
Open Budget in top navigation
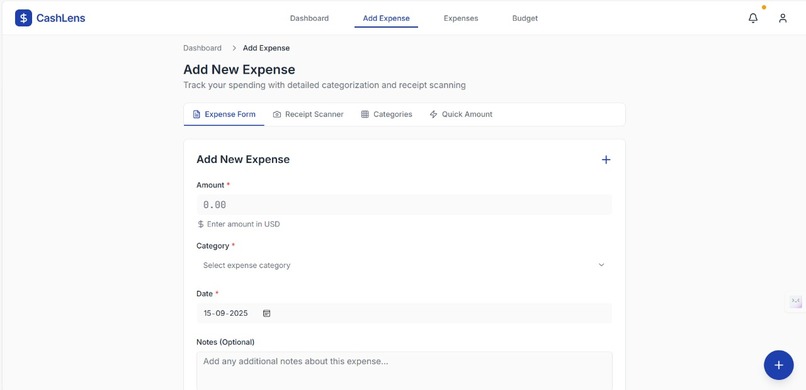(x=525, y=18)
